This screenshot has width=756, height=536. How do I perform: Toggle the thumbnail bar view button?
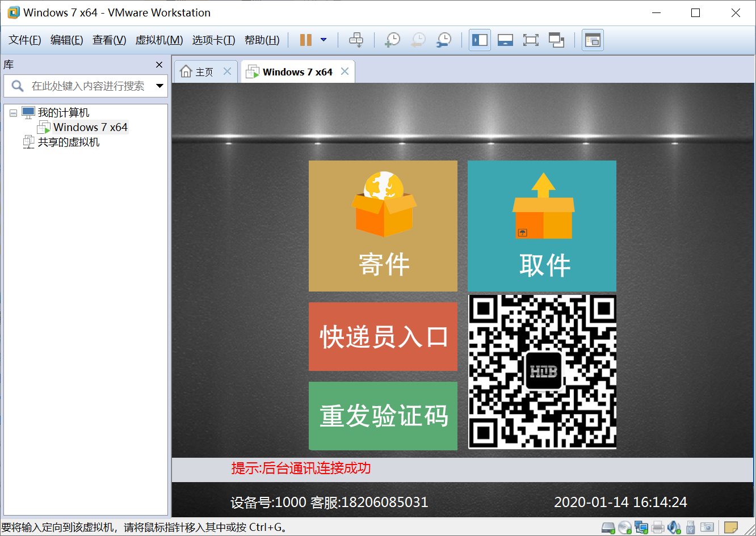(505, 40)
